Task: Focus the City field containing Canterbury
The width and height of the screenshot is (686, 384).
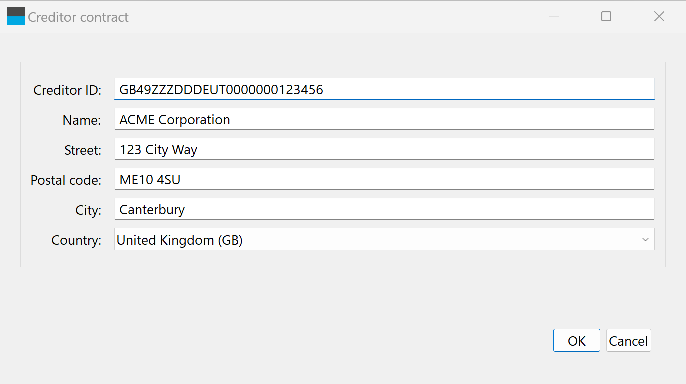Action: point(384,209)
